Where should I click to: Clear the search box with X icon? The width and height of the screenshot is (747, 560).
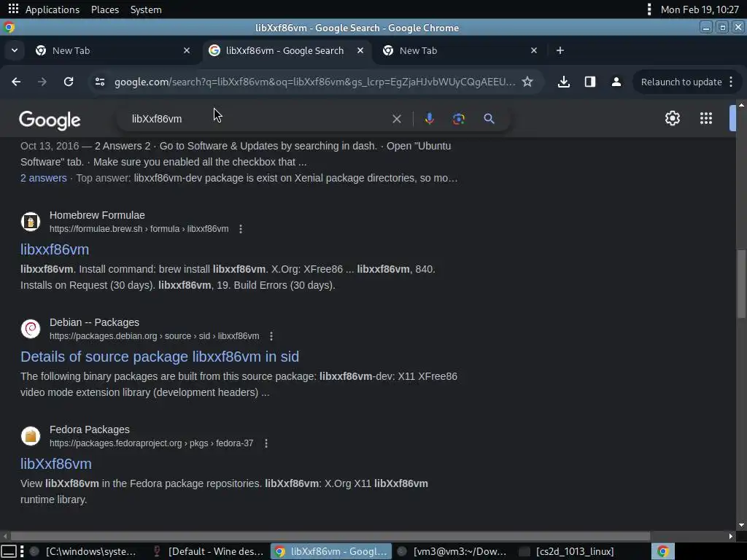pos(397,119)
